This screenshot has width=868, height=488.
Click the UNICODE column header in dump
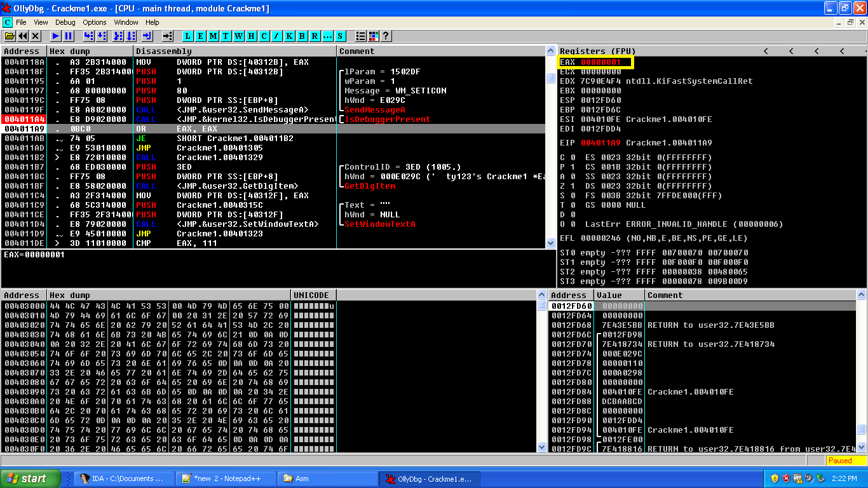314,295
